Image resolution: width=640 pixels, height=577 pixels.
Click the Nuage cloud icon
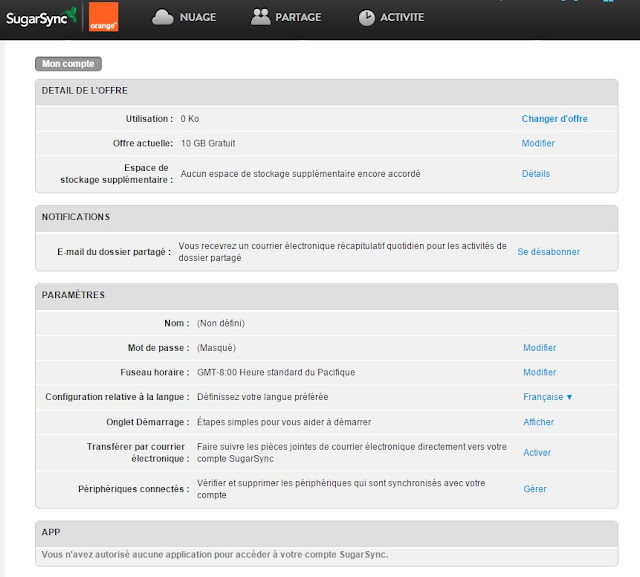[x=162, y=18]
